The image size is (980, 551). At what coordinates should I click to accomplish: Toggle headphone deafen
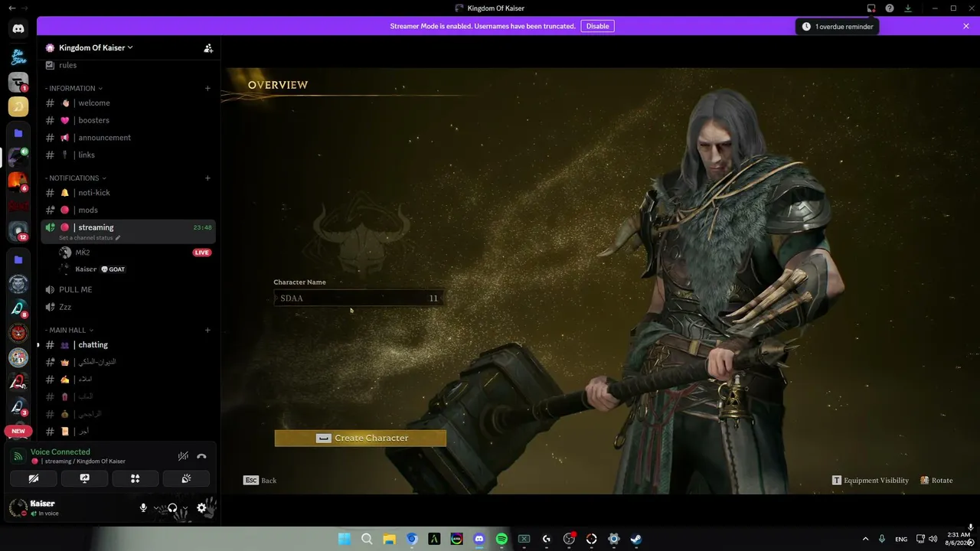point(172,508)
